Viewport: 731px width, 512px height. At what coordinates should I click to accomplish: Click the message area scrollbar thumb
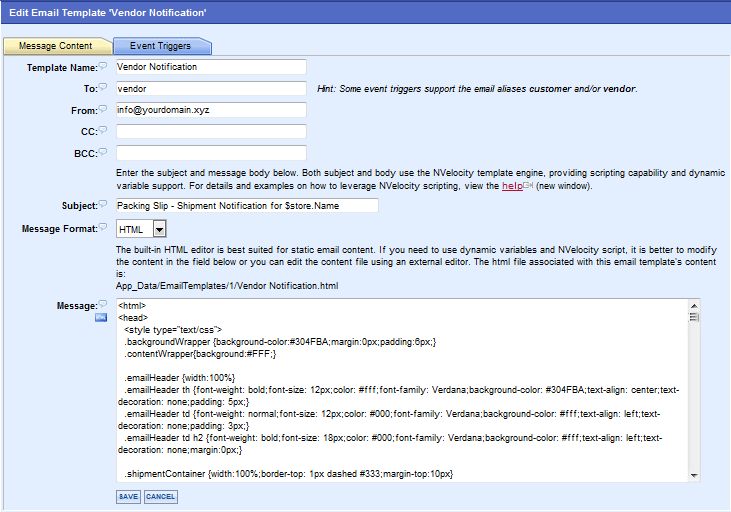[694, 317]
